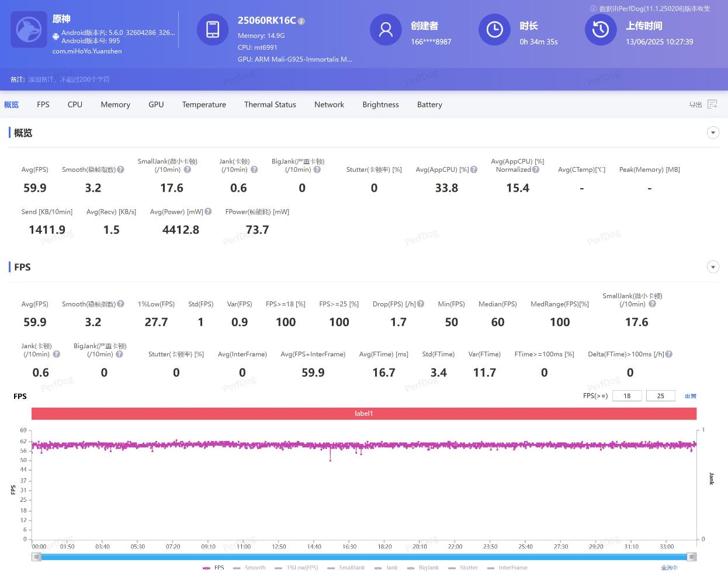Collapse the 概览 overview section
Image resolution: width=728 pixels, height=573 pixels.
tap(713, 133)
